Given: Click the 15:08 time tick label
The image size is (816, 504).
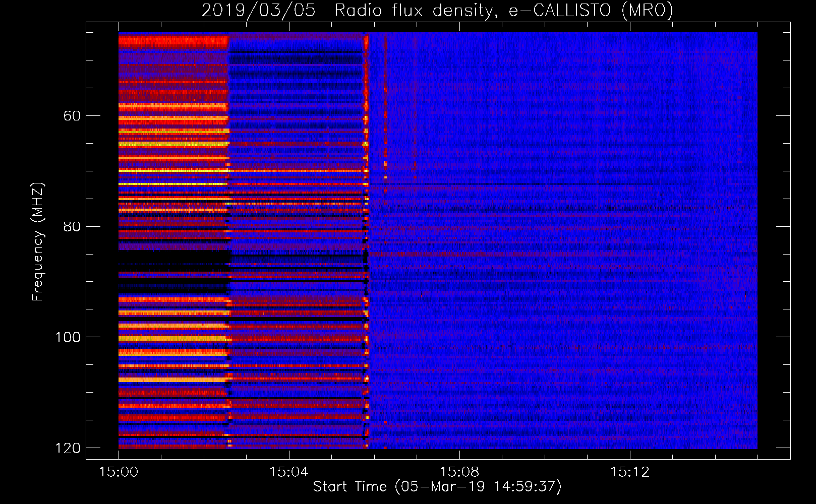Looking at the screenshot, I should pyautogui.click(x=459, y=472).
